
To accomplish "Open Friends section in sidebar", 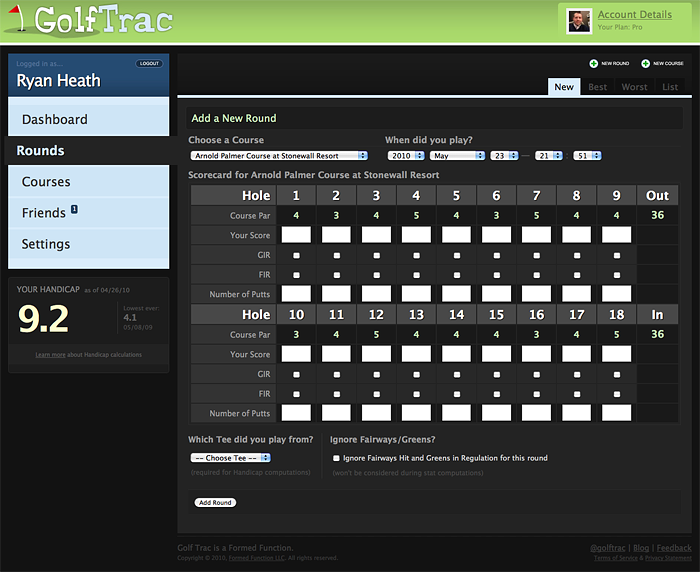I will pyautogui.click(x=88, y=213).
